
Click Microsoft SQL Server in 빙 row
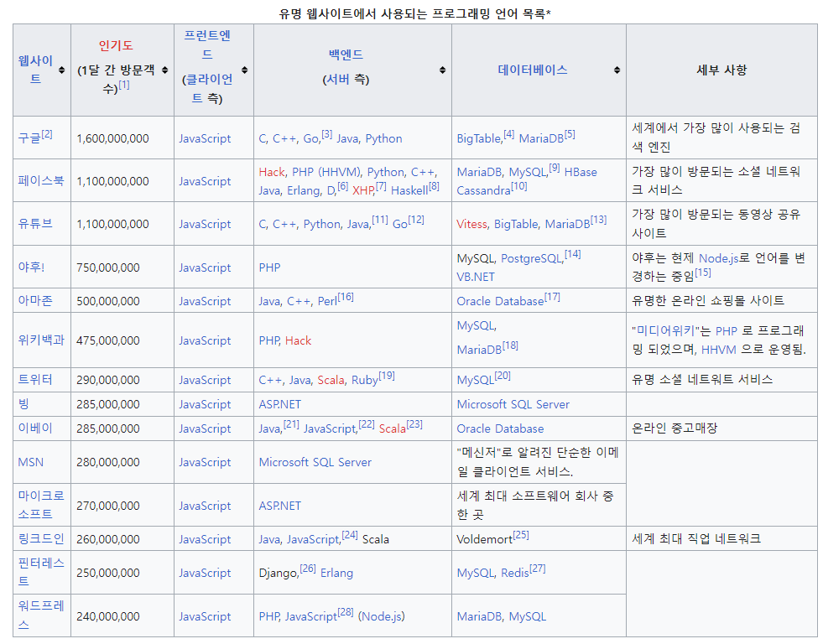(x=513, y=404)
